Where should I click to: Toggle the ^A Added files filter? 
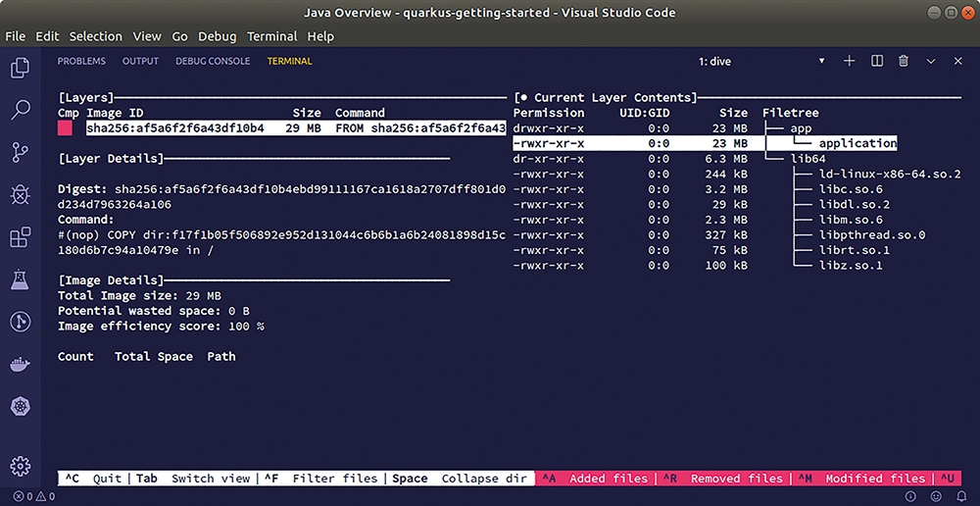595,479
